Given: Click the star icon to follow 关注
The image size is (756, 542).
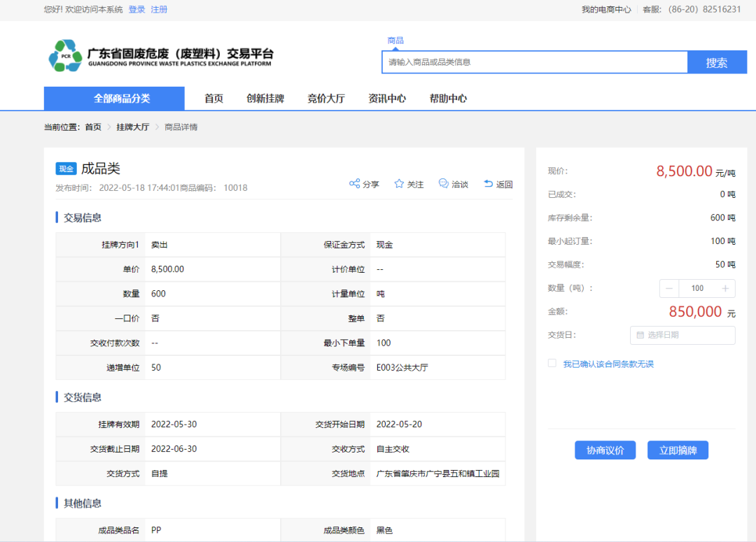Looking at the screenshot, I should pyautogui.click(x=399, y=183).
